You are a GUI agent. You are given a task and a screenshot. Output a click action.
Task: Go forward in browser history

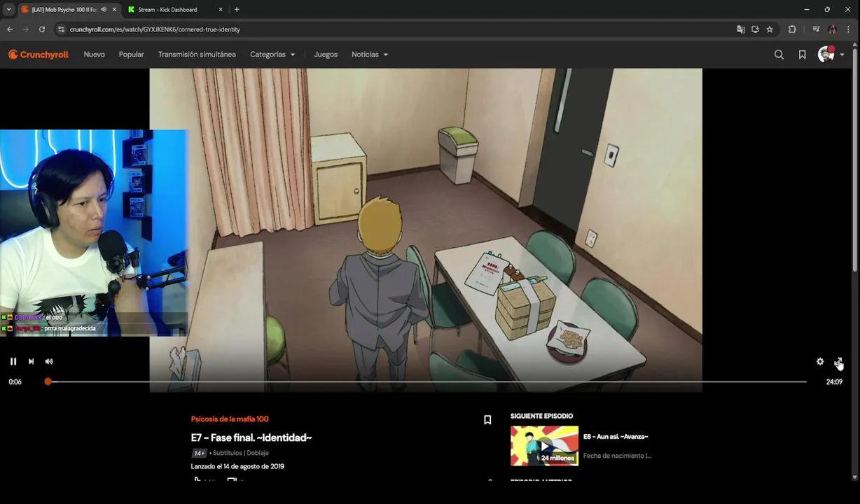pos(26,29)
